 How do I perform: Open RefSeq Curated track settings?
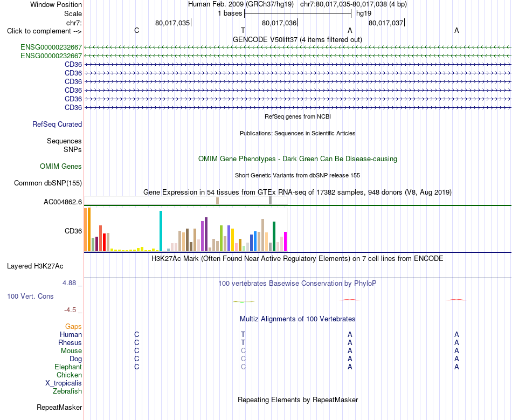(57, 124)
